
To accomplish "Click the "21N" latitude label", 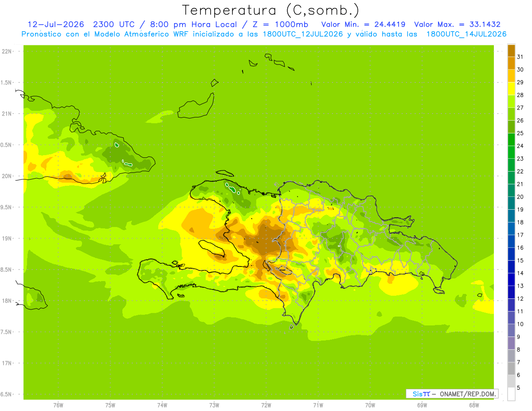I will [x=7, y=114].
